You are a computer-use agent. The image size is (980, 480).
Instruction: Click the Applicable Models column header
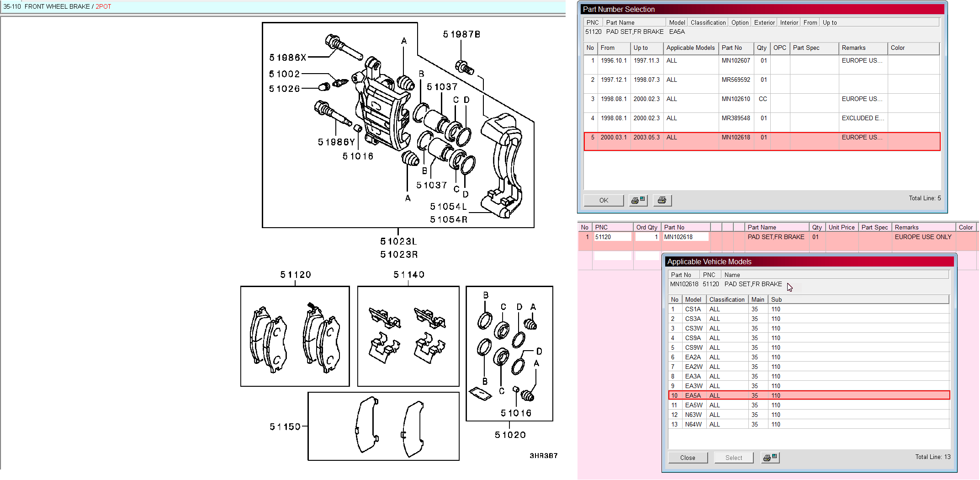click(x=690, y=48)
